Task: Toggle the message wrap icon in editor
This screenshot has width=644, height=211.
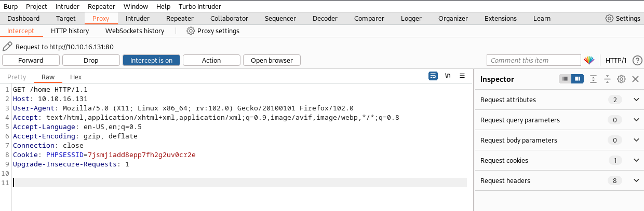Action: pos(433,76)
